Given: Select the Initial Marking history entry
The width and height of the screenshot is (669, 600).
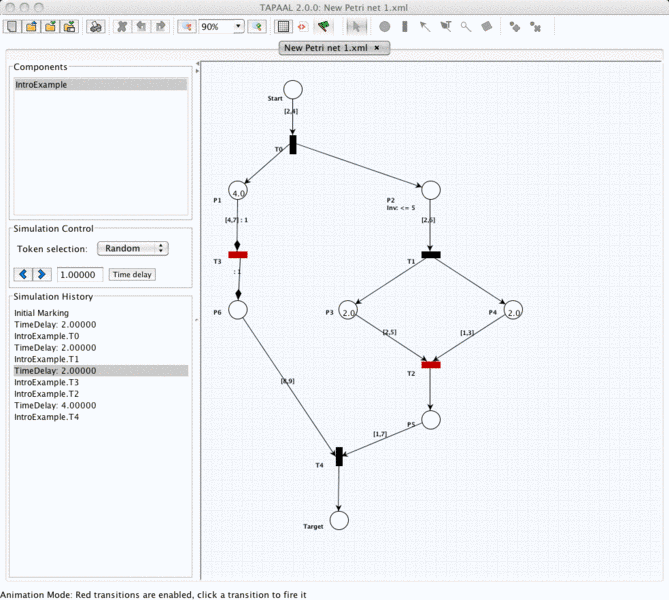Looking at the screenshot, I should tap(101, 313).
